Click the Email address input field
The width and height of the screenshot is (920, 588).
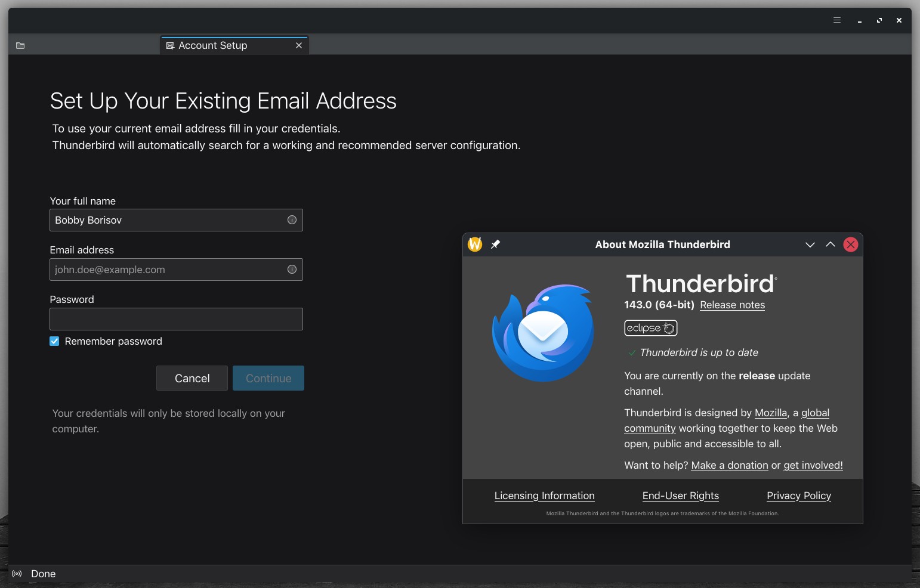tap(176, 270)
